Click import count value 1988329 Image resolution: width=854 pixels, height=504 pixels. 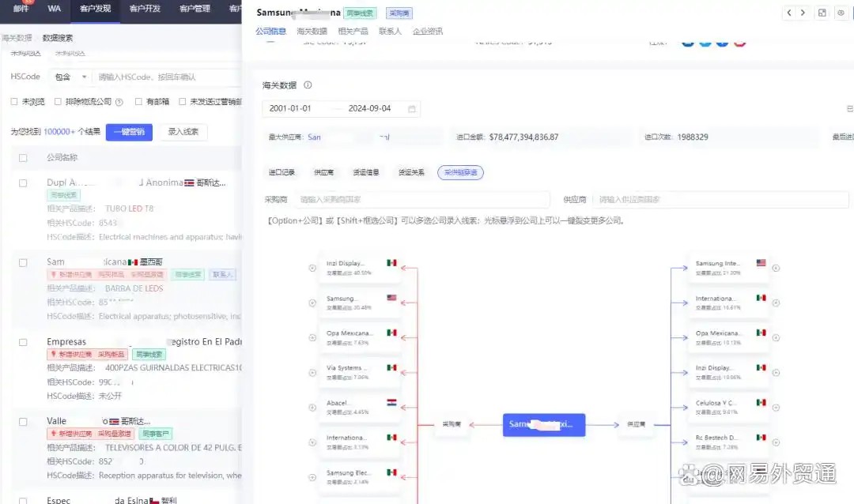(x=692, y=137)
